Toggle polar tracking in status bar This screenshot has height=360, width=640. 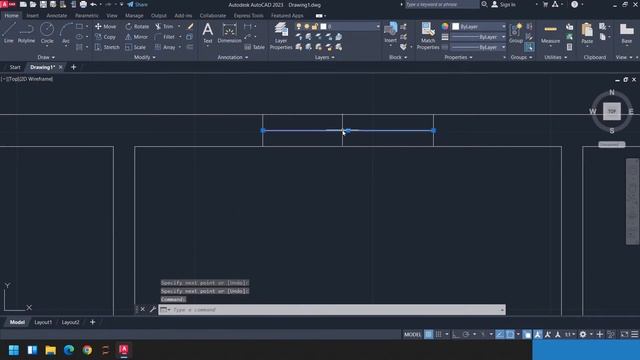coord(466,334)
